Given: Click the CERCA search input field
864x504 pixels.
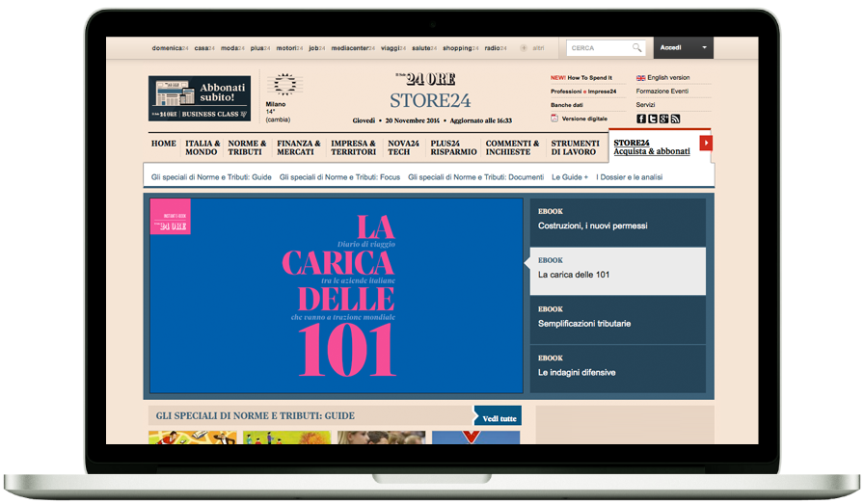Looking at the screenshot, I should point(598,47).
